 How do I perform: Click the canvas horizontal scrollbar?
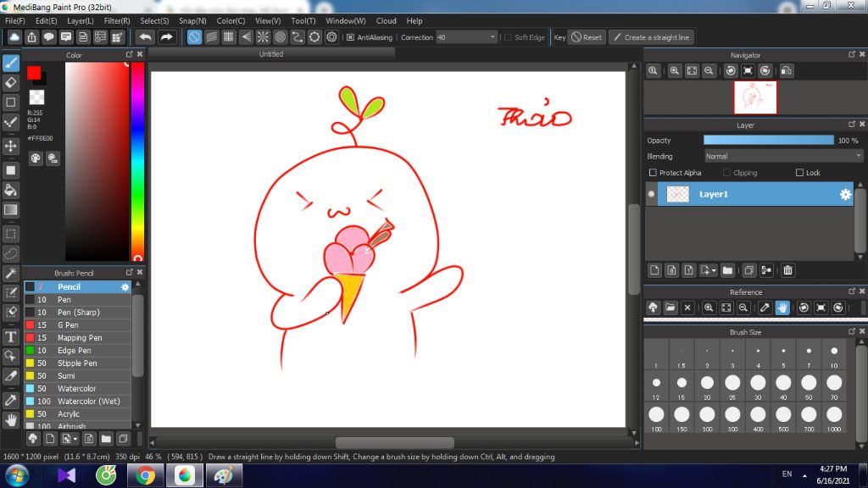tap(395, 443)
